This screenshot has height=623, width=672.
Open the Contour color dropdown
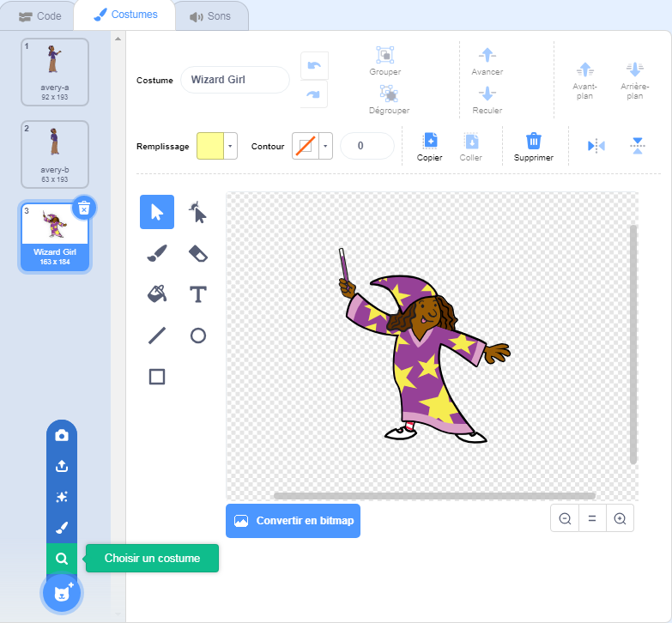[325, 147]
